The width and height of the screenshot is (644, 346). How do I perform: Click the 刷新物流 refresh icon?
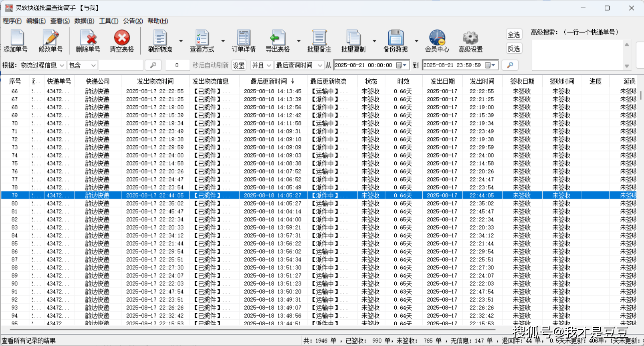160,38
